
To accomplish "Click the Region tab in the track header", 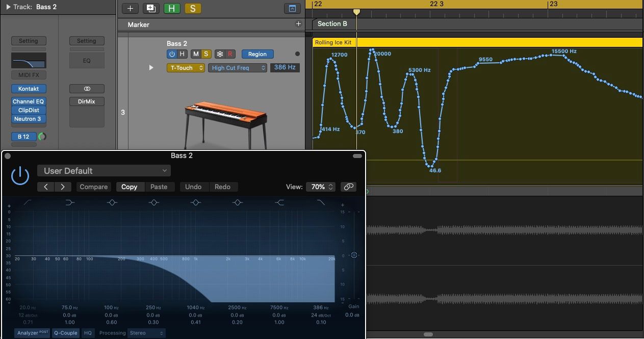I will 257,54.
